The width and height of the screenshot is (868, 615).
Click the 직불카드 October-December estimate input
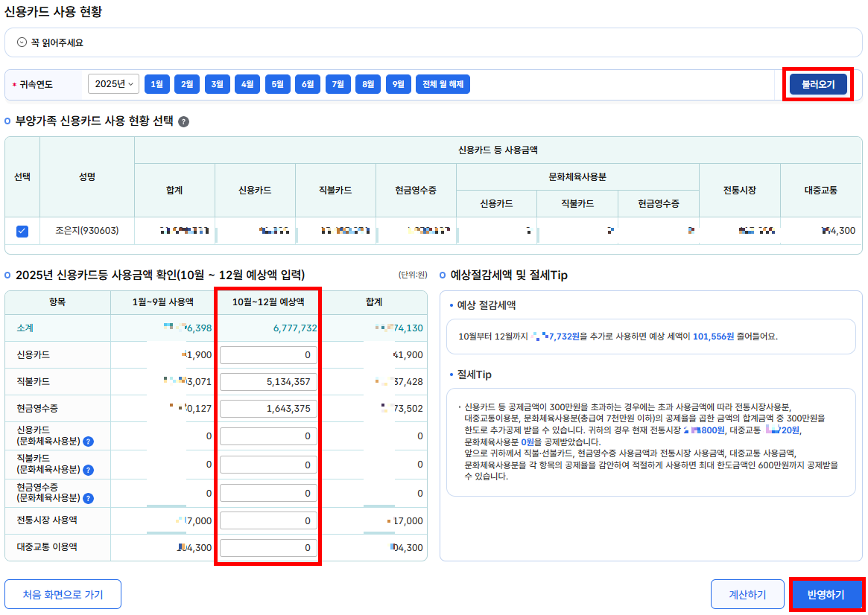[x=267, y=382]
